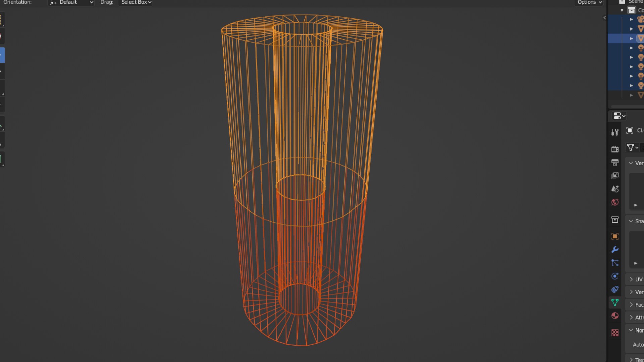Open the View Layer properties tab
The width and height of the screenshot is (644, 362).
615,176
